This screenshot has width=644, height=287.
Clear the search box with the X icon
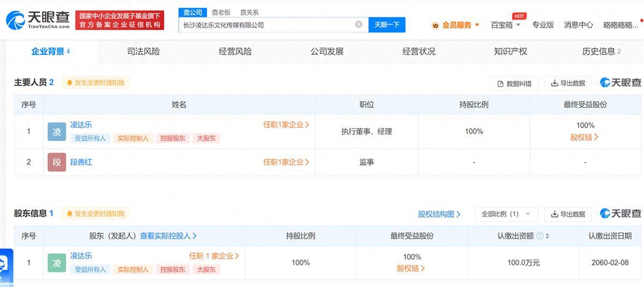pos(358,24)
